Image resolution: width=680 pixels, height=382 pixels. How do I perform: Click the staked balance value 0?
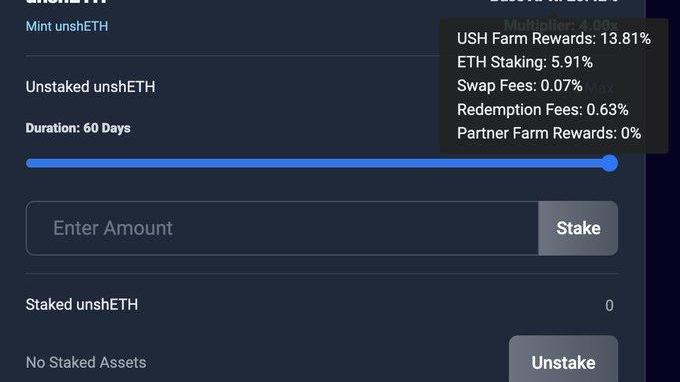(609, 305)
